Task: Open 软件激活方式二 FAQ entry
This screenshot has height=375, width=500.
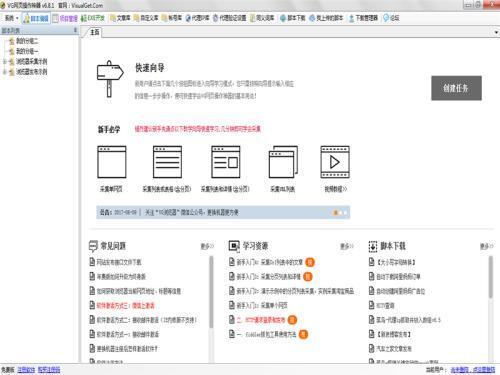Action: point(147,320)
